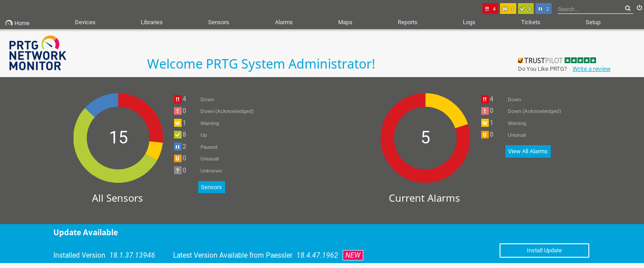Click the Install Update button
This screenshot has height=268, width=644.
[544, 251]
